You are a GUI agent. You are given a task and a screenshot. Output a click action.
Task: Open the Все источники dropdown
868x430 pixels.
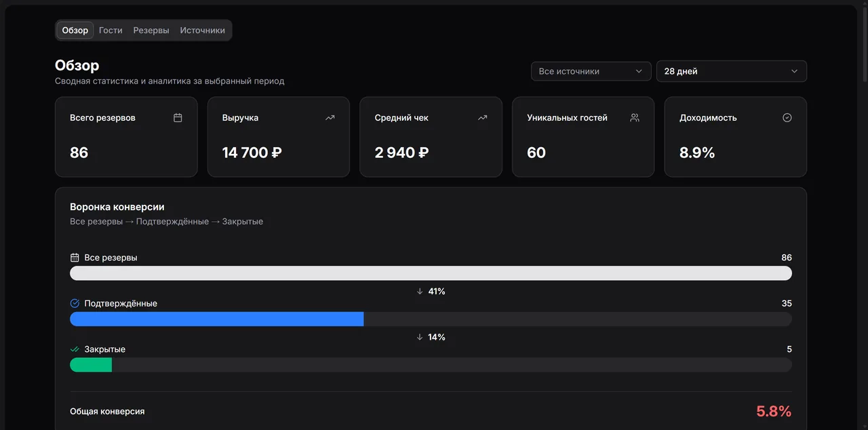(x=591, y=71)
